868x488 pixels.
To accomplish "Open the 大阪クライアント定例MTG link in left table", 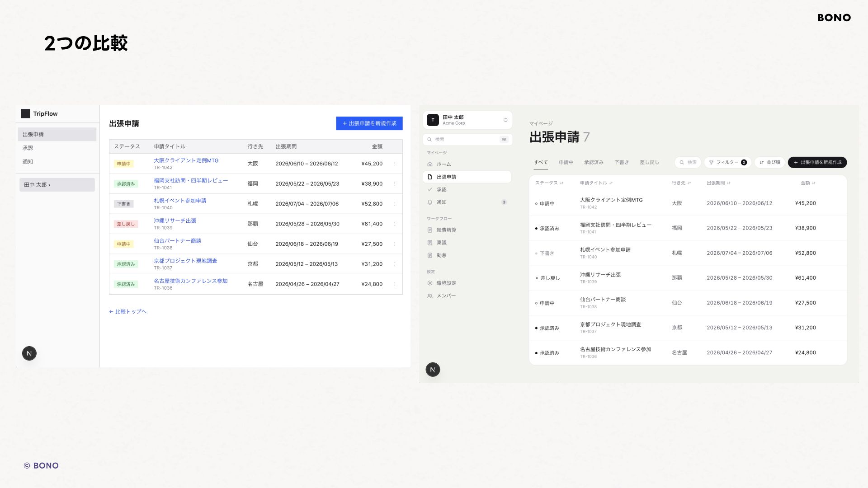I will point(186,160).
